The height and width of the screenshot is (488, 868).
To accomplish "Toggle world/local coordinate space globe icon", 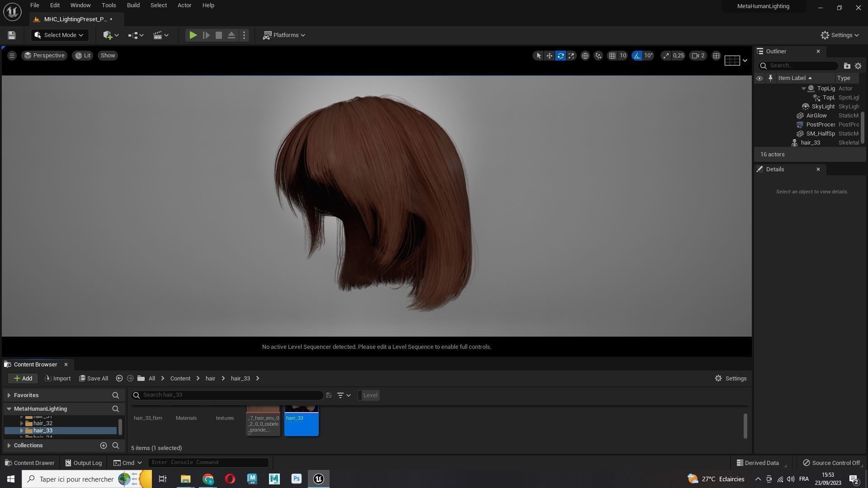I will point(585,56).
